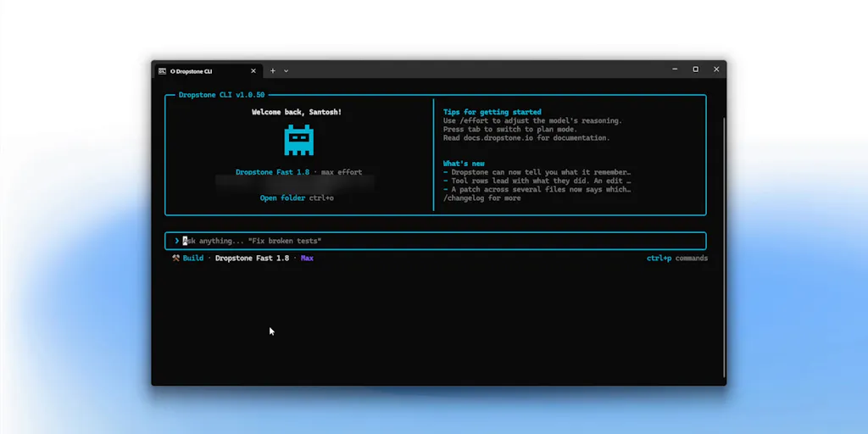Click the '/changelog for more' line
868x434 pixels.
point(481,198)
